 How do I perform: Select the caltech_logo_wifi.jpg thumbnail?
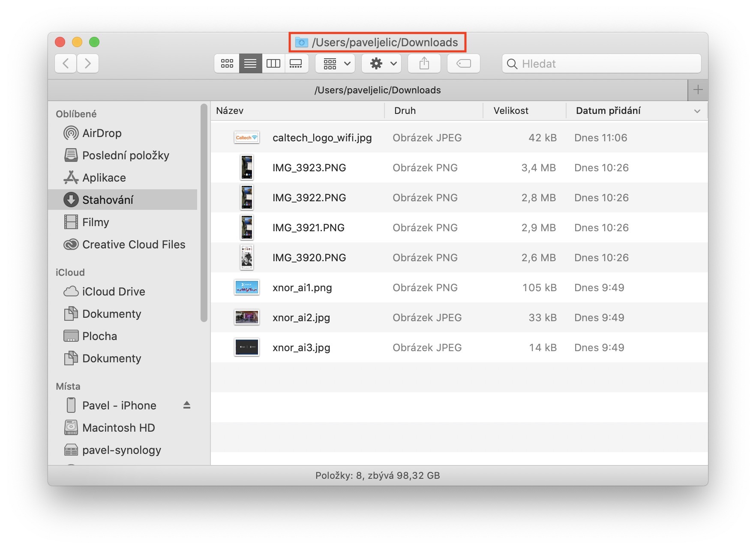click(x=246, y=138)
